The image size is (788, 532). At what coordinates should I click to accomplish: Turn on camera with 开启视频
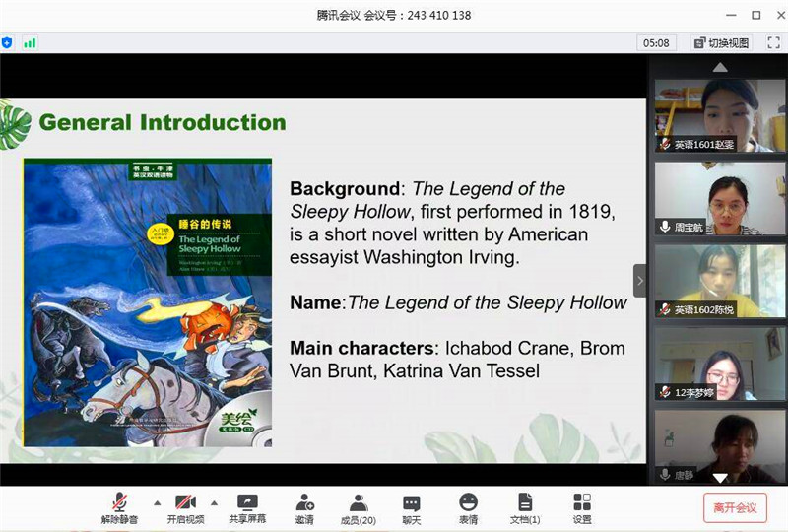[185, 507]
